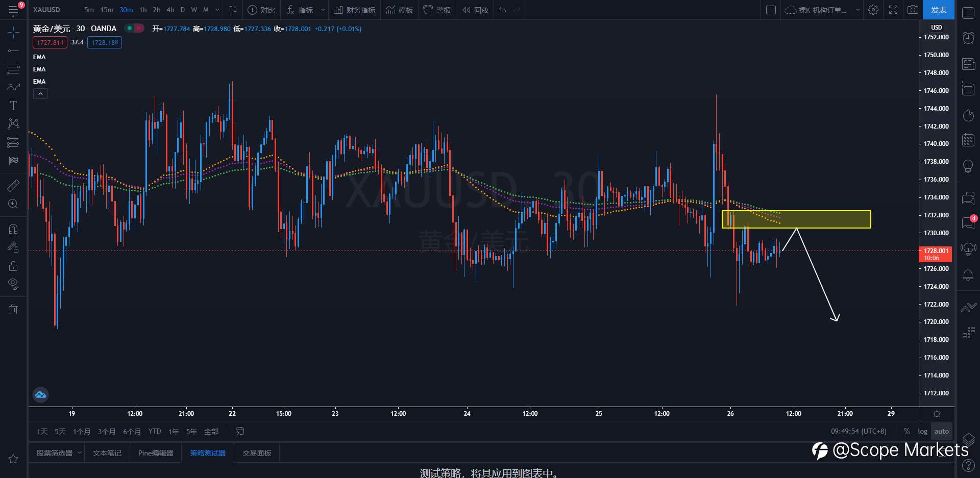The height and width of the screenshot is (478, 980).
Task: Open favorites star toolbar
Action: (x=13, y=459)
